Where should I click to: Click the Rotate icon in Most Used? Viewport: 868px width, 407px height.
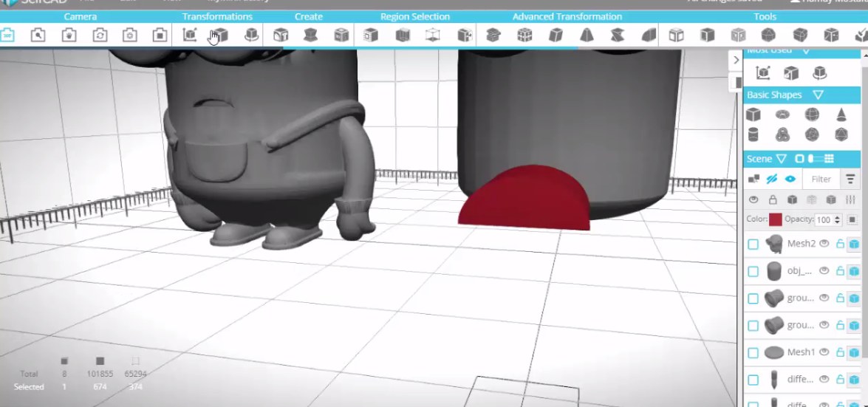point(820,72)
